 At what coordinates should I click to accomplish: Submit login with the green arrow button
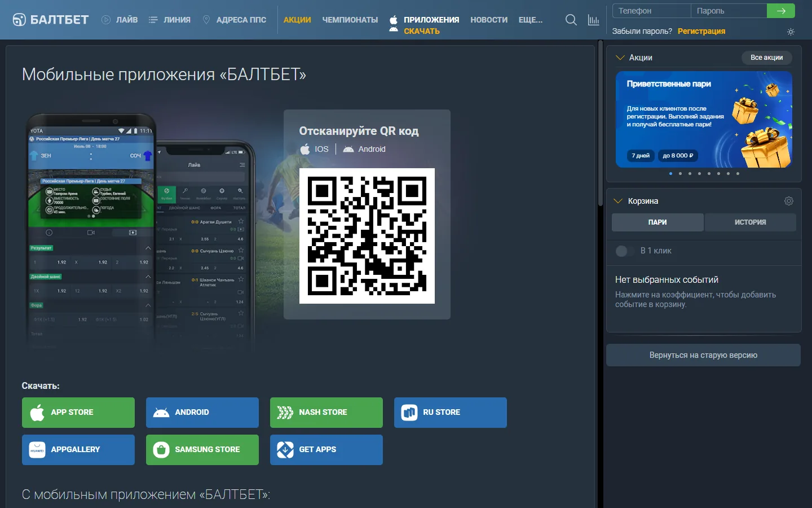pos(781,11)
